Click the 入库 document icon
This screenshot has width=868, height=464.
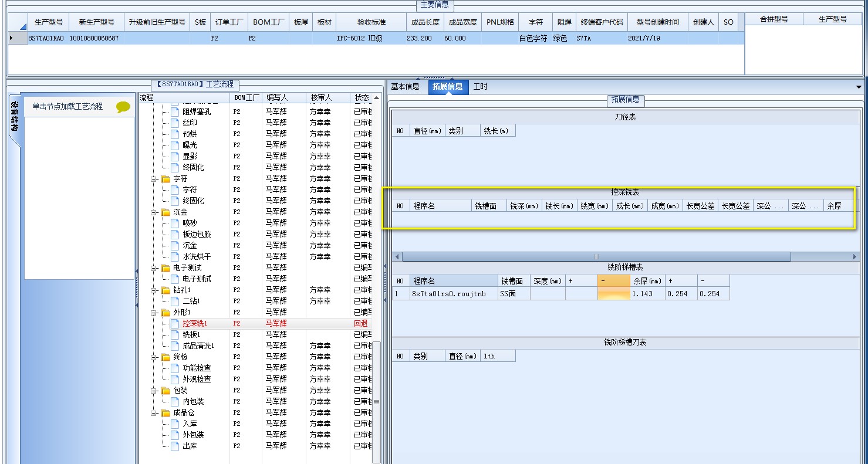click(175, 424)
